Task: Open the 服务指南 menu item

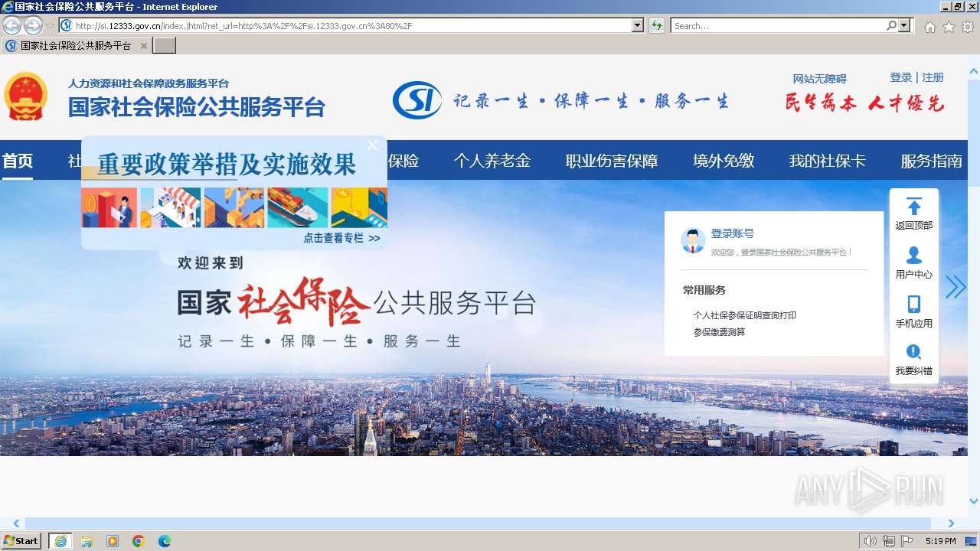Action: click(931, 161)
